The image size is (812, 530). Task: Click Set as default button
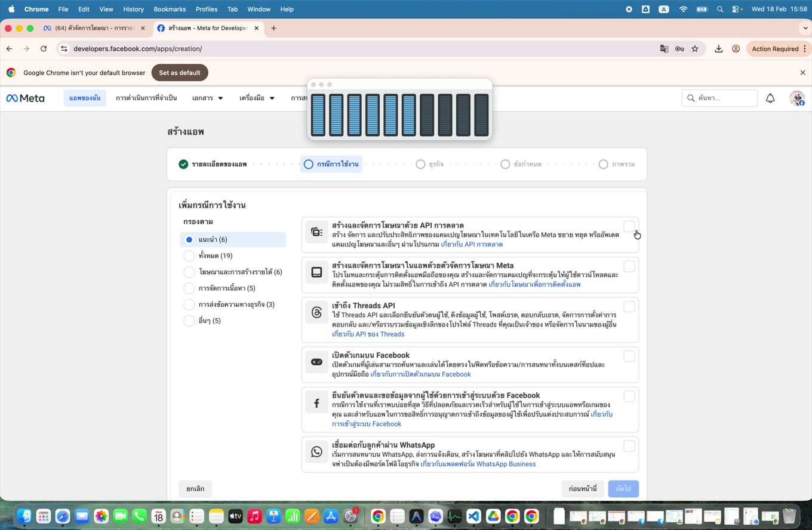[180, 73]
